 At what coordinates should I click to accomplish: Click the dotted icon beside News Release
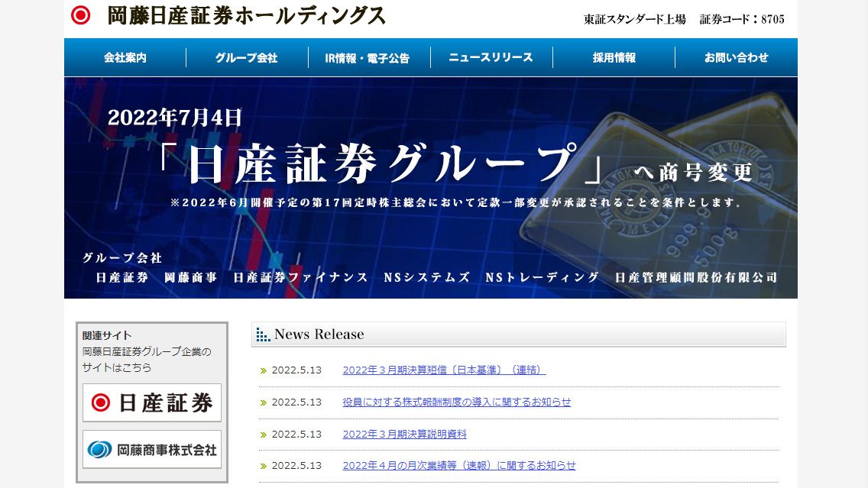point(263,334)
